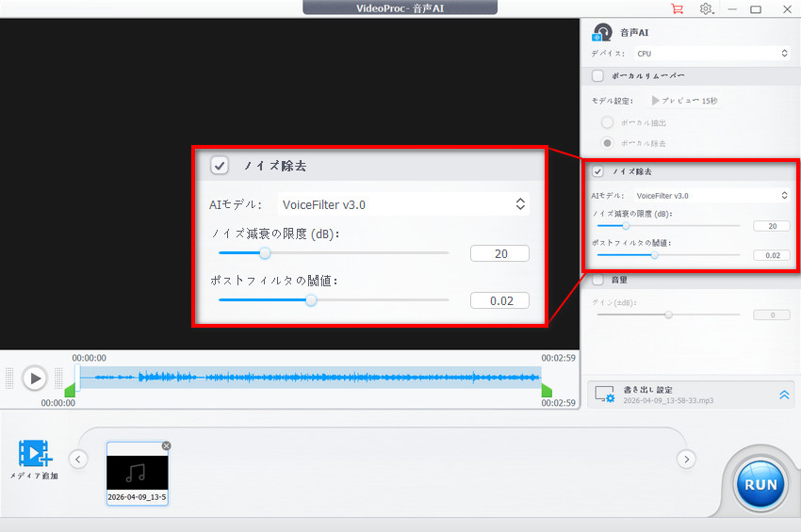
Task: Expand export settings with double chevron
Action: [x=784, y=395]
